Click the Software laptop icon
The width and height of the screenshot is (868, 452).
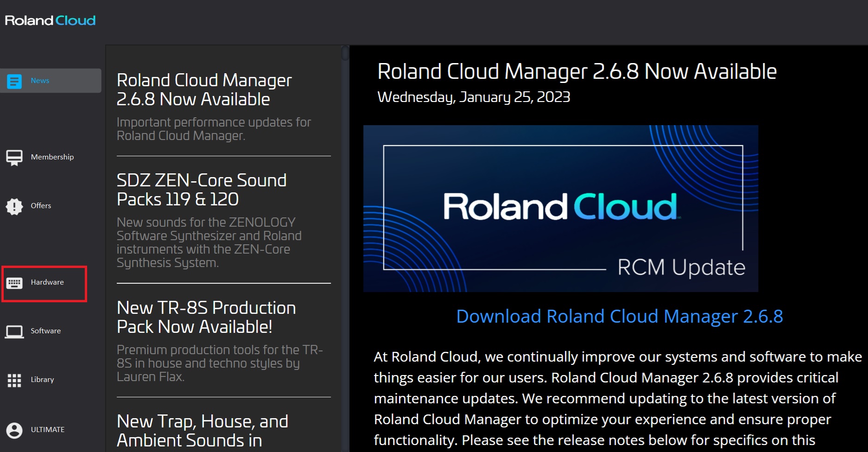click(x=14, y=332)
